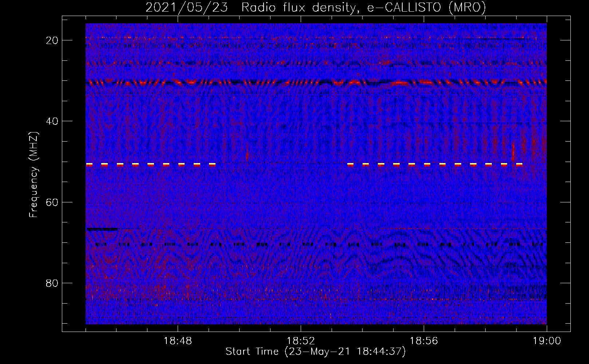Click the plot title '2021/05/23 Radio flux density'
589x364 pixels.
pyautogui.click(x=250, y=7)
